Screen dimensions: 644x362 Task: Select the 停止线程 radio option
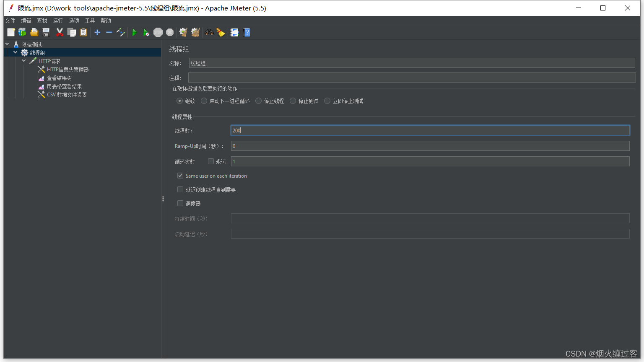click(258, 101)
